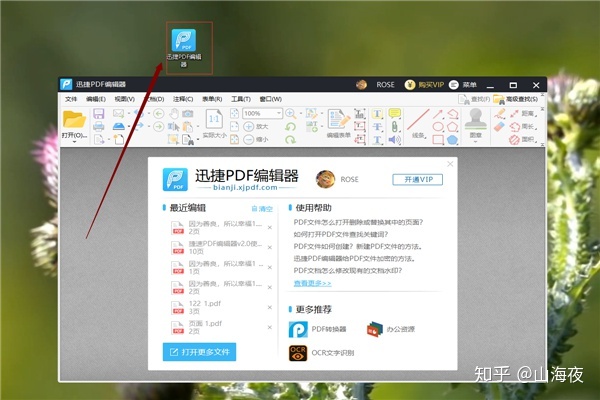
Task: Open the 窗口(W) menu
Action: (271, 99)
